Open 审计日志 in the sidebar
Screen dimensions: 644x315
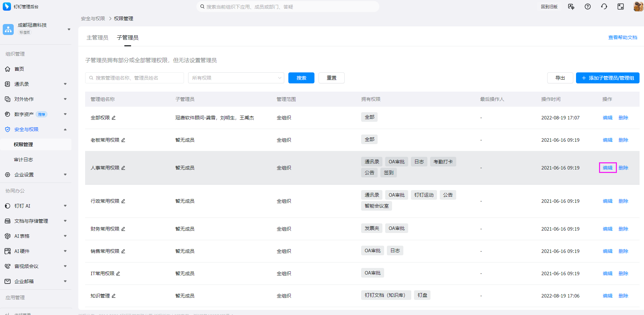(x=23, y=160)
